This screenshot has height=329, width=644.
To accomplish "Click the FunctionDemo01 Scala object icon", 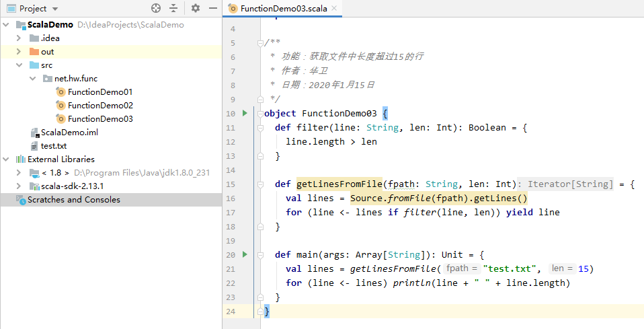I will pos(61,92).
